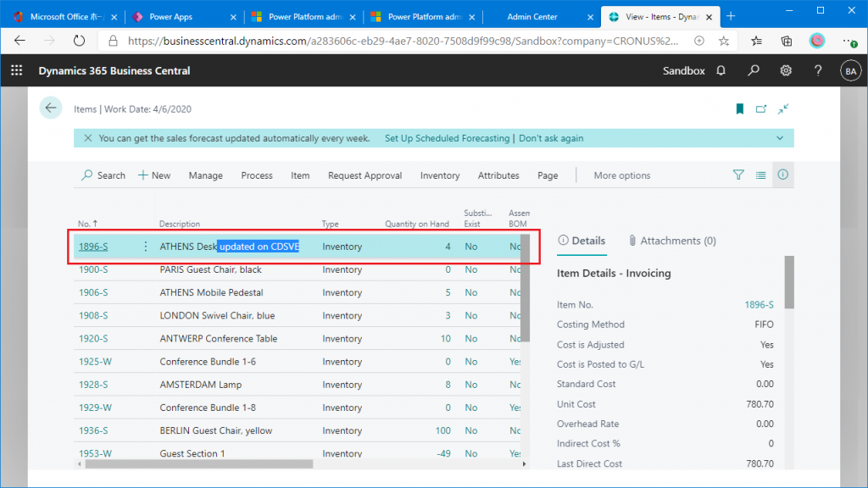Open the Inventory menu

click(440, 175)
